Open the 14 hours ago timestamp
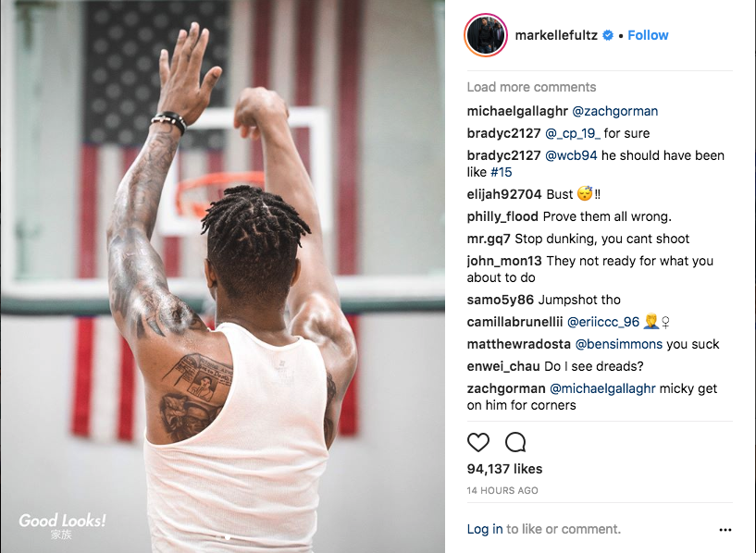Screen dimensions: 756x553 (502, 490)
